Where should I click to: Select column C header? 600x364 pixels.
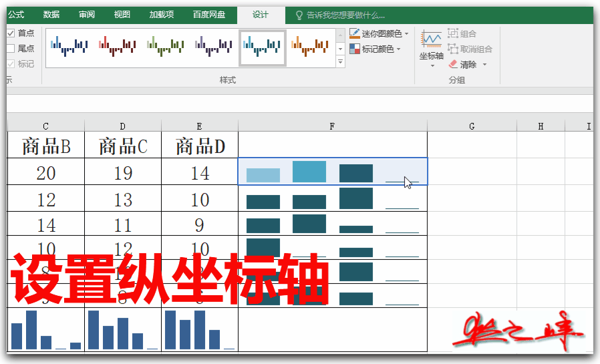[45, 126]
